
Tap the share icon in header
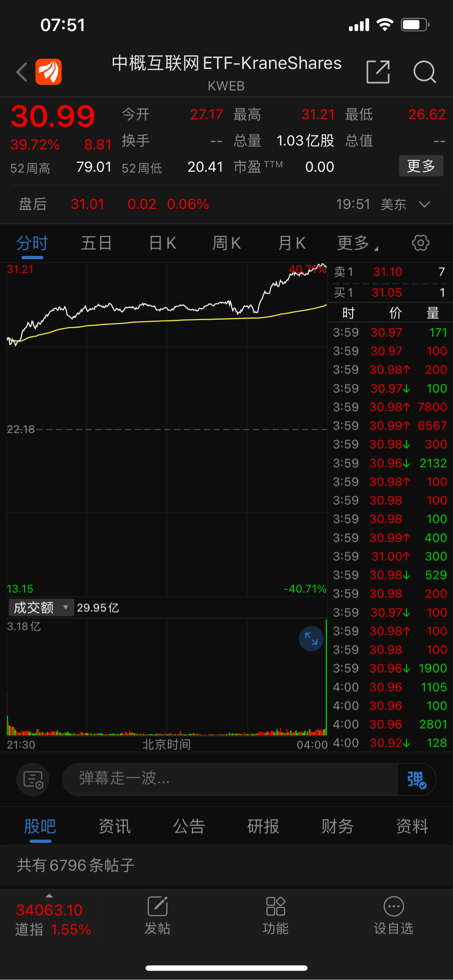[378, 72]
